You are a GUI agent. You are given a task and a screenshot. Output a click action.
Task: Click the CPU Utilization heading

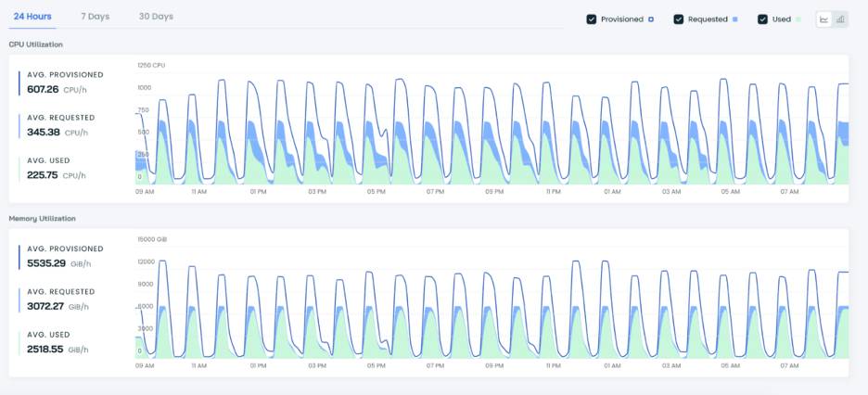point(35,45)
